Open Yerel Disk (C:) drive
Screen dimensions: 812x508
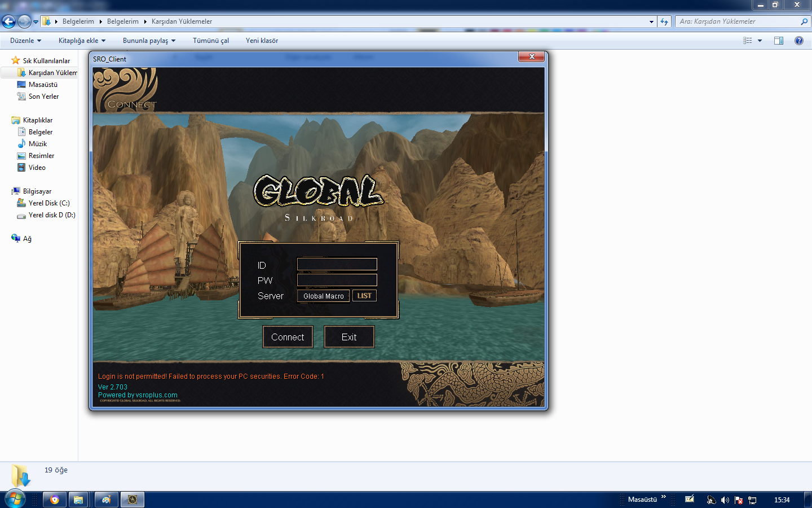[x=49, y=203]
